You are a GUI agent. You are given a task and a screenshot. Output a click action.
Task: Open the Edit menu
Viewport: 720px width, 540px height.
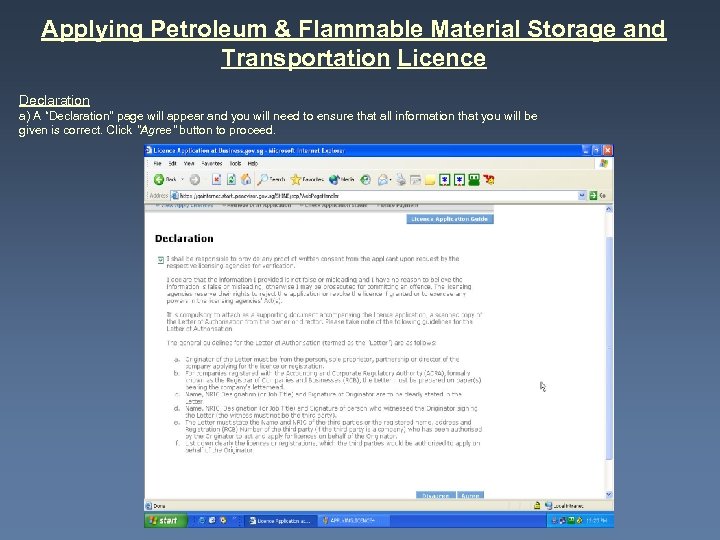click(x=173, y=163)
